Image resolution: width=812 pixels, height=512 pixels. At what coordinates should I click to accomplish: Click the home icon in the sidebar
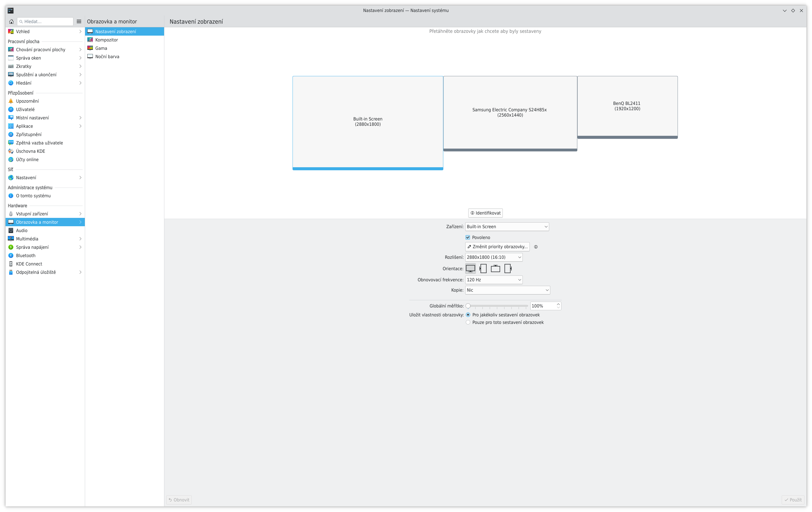[x=11, y=22]
